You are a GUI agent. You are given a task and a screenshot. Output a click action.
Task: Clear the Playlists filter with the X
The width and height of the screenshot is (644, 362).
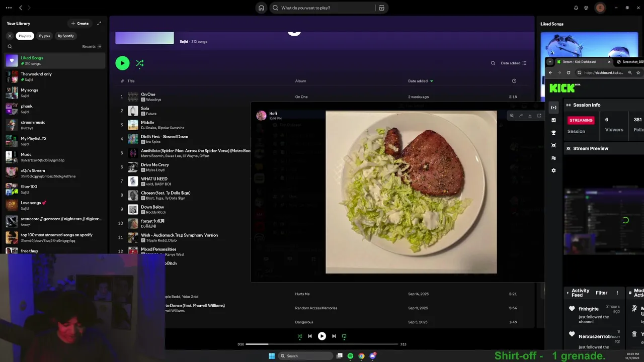[x=10, y=36]
